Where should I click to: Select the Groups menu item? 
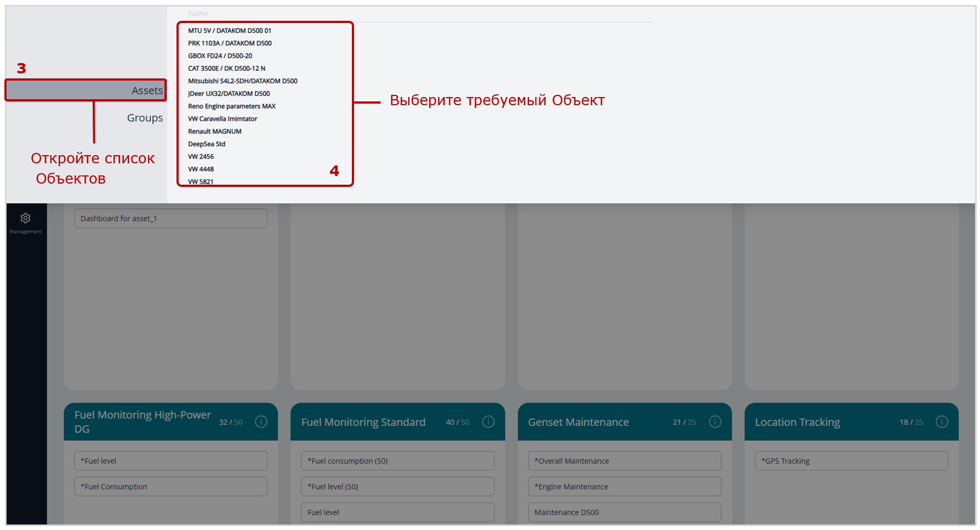click(x=145, y=118)
